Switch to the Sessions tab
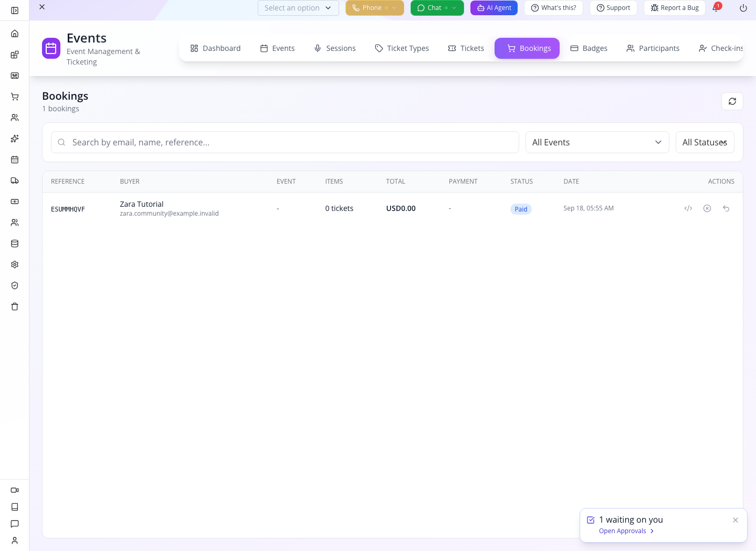Image resolution: width=756 pixels, height=551 pixels. (x=334, y=48)
